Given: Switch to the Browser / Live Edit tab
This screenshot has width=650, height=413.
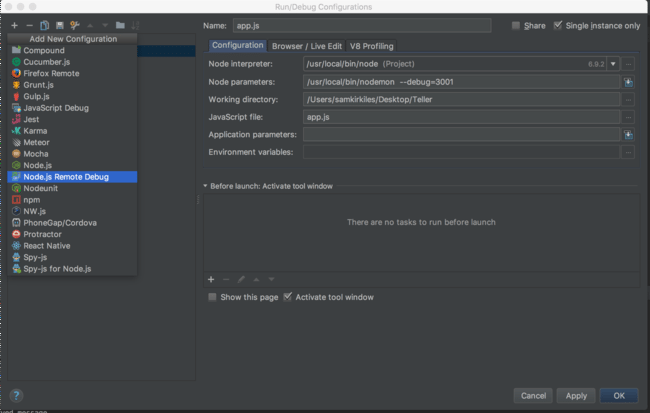Looking at the screenshot, I should pyautogui.click(x=307, y=46).
